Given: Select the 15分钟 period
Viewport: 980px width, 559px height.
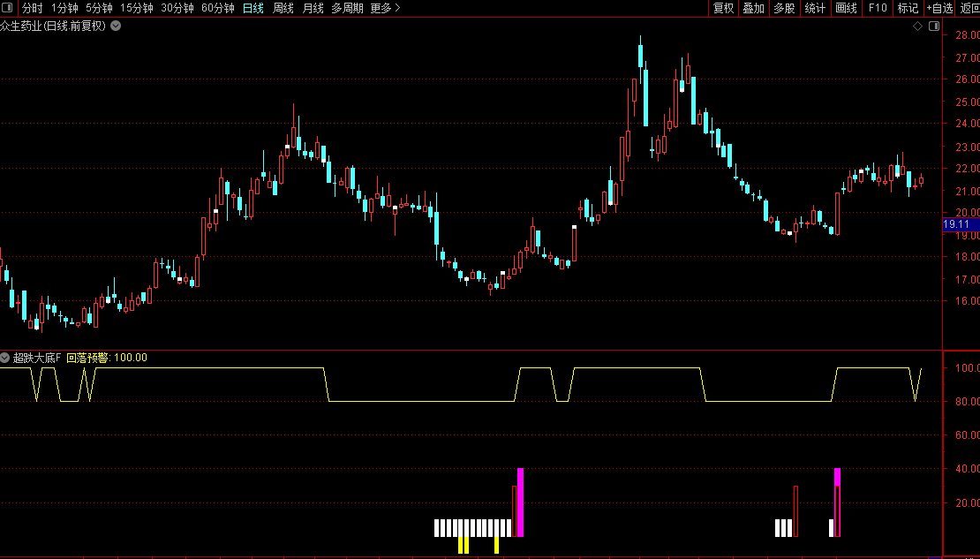Looking at the screenshot, I should point(137,8).
